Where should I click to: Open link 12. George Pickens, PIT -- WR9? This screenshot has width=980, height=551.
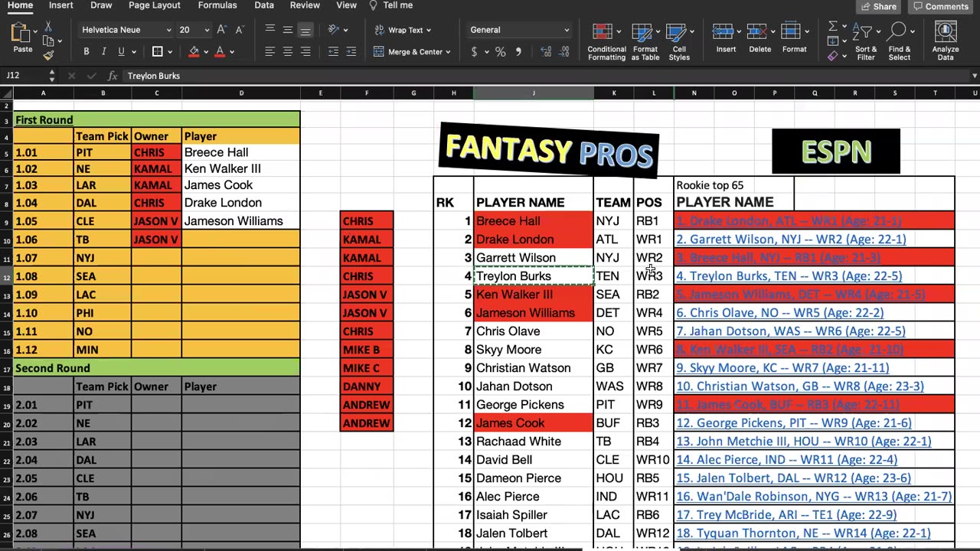pyautogui.click(x=794, y=423)
